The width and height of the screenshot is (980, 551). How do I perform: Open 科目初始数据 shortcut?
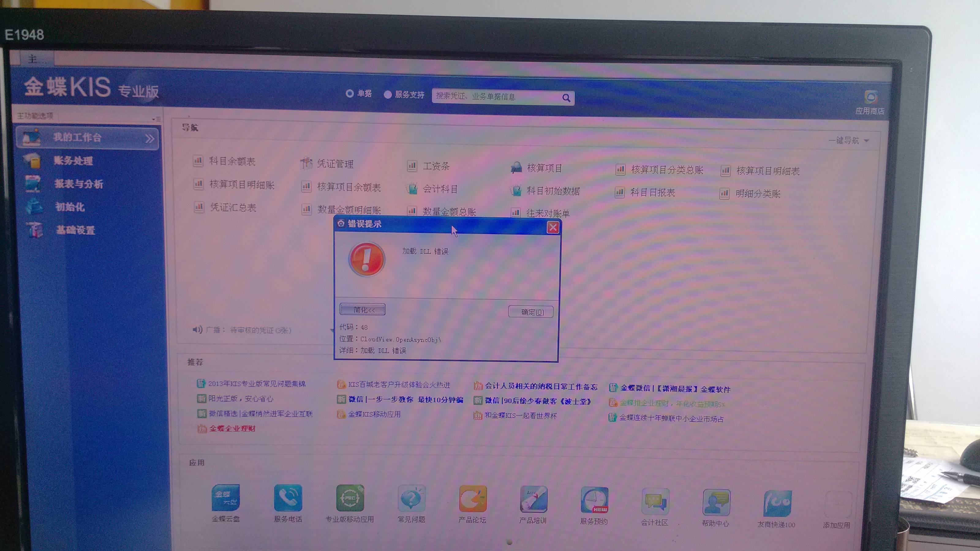tap(545, 191)
